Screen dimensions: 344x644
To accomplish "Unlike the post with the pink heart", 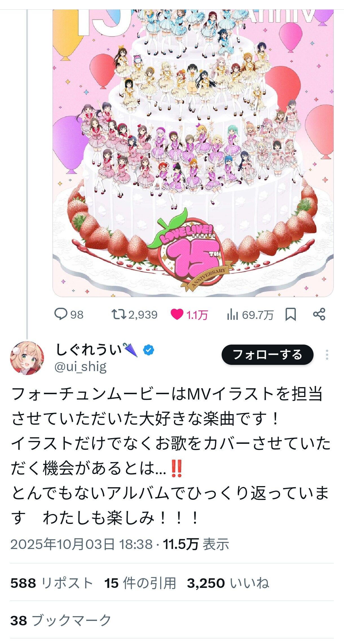I will [177, 314].
